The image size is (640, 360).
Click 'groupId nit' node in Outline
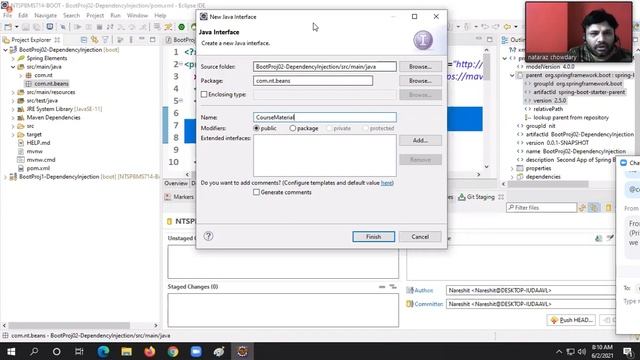click(540, 126)
